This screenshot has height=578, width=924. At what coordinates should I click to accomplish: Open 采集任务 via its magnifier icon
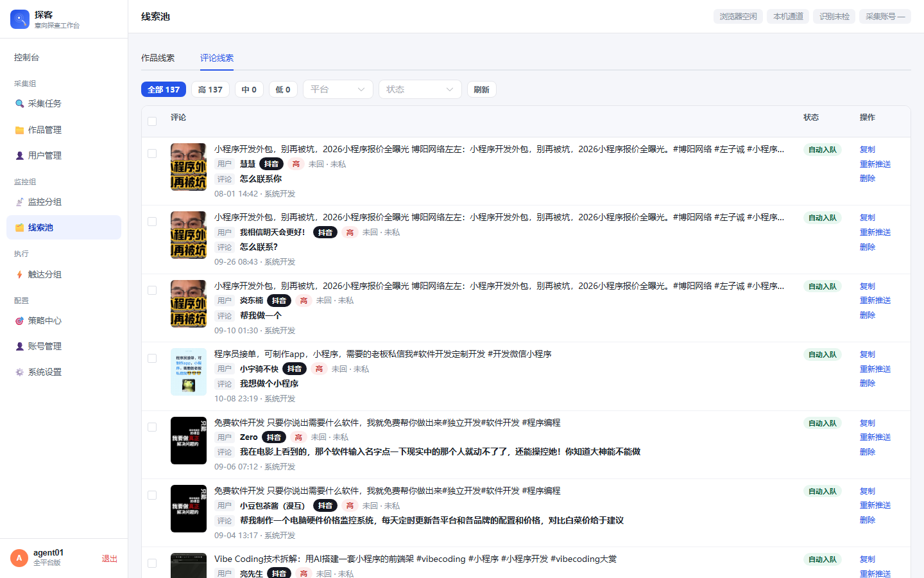coord(19,103)
